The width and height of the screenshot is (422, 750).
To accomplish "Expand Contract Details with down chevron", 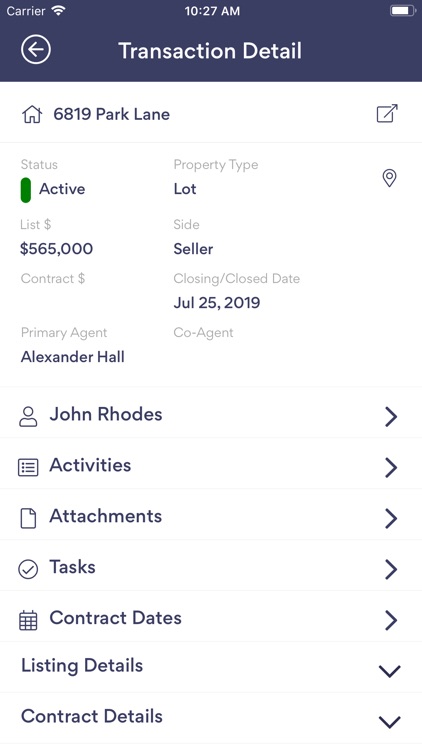I will tap(389, 721).
